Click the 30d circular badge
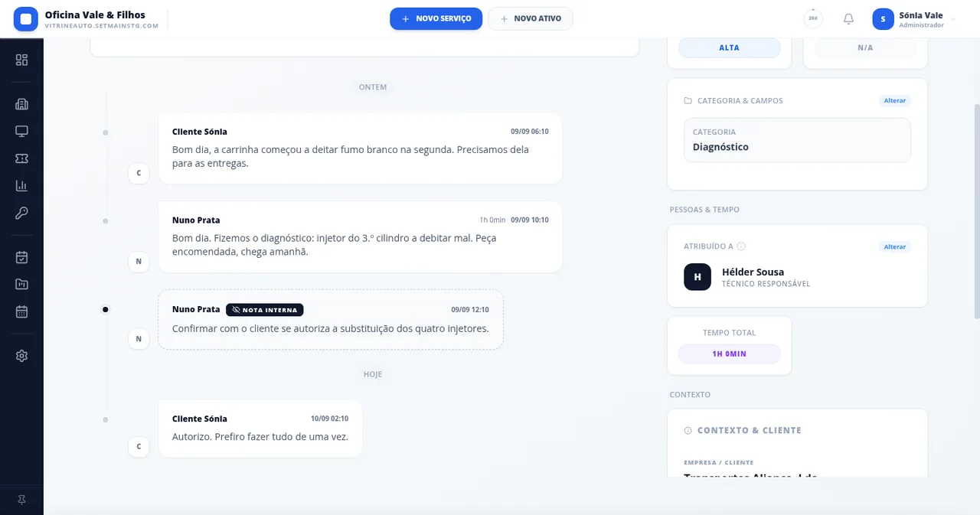Viewport: 980px width, 515px height. point(813,18)
